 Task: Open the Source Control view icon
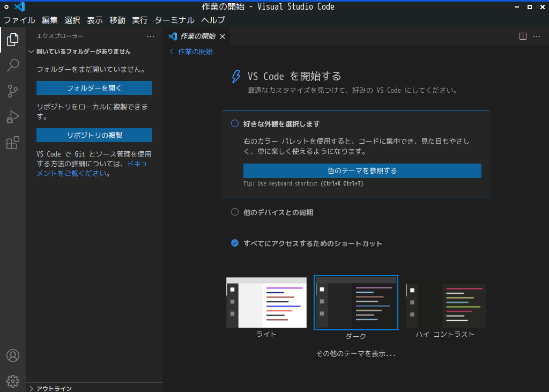click(13, 91)
